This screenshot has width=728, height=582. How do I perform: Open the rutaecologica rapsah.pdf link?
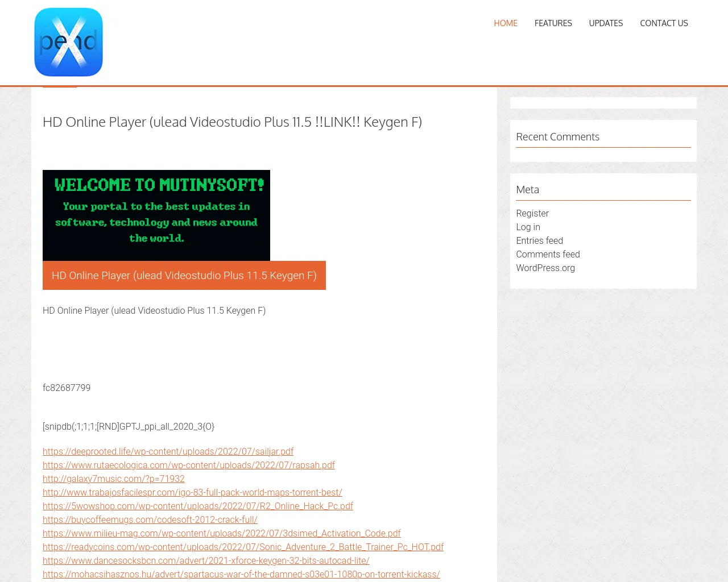tap(189, 465)
